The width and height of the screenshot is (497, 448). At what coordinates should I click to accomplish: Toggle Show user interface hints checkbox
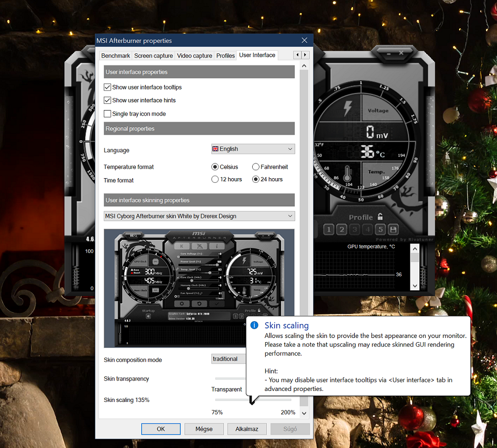point(107,100)
